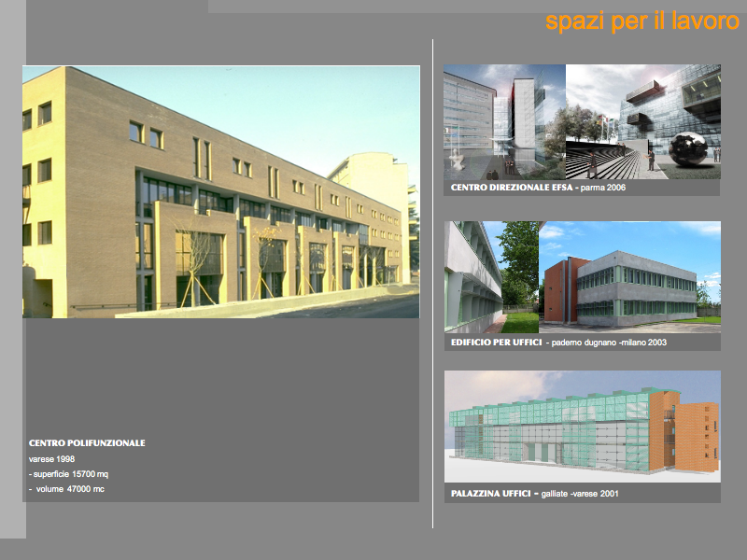747x560 pixels.
Task: Click the 'galliate -varese 2001' text
Action: 580,494
